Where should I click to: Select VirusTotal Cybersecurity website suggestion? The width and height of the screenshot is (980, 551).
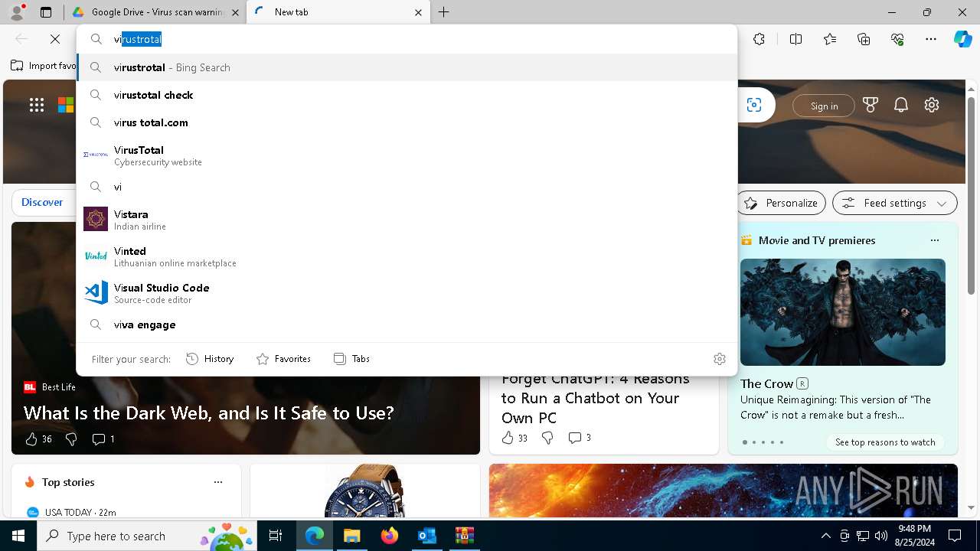[x=407, y=155]
